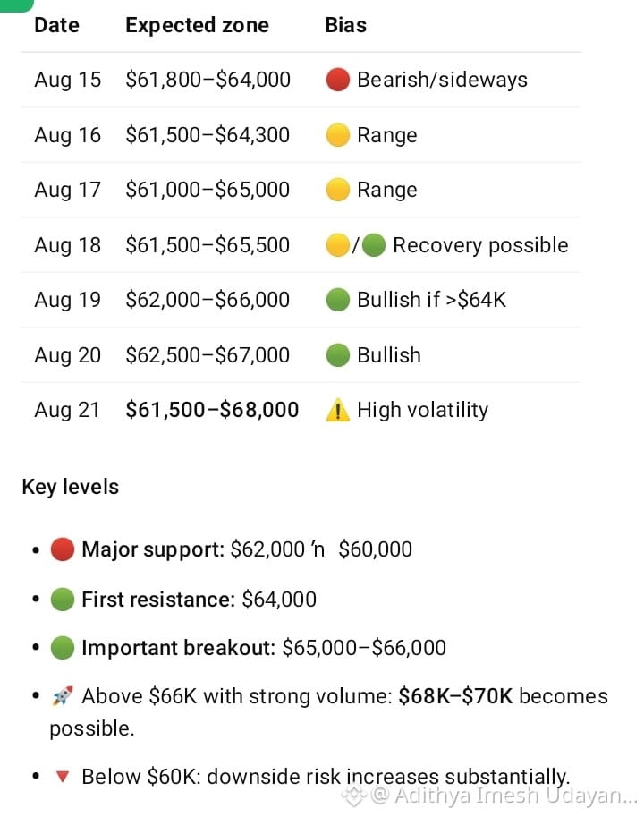Click the Aug 21 bold range $61,500–$68,000

point(212,410)
